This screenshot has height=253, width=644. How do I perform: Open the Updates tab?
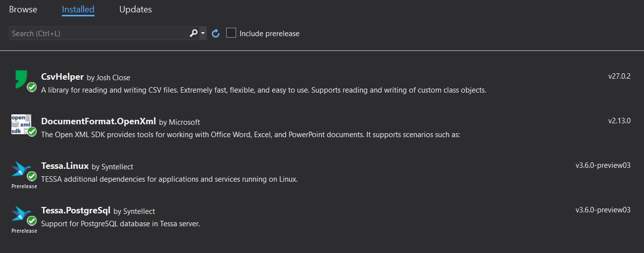[x=136, y=9]
